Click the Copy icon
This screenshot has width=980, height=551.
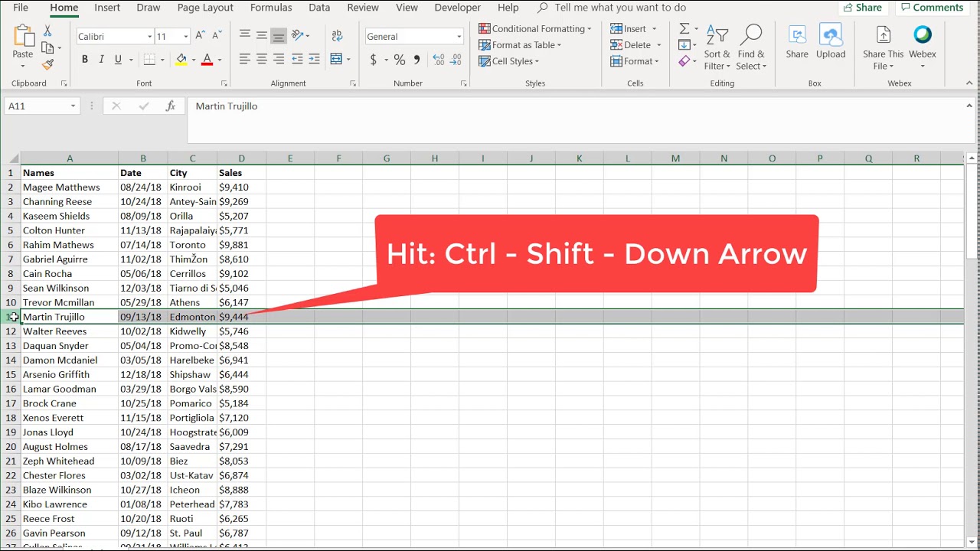point(47,47)
